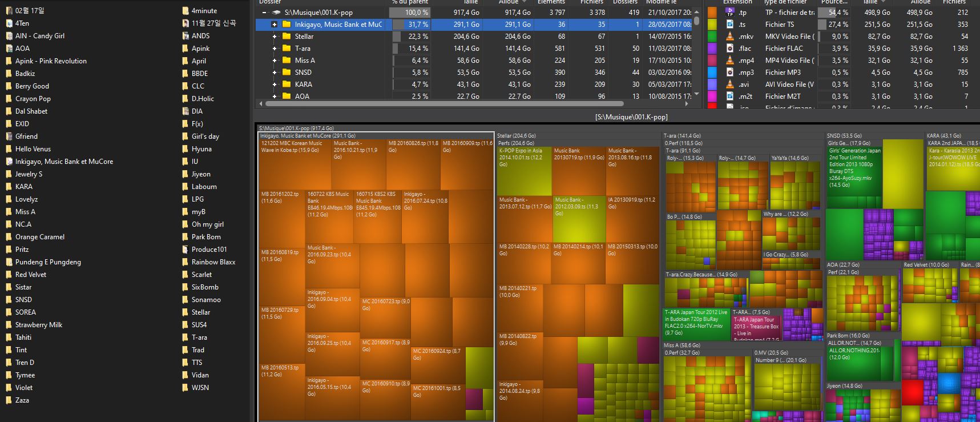Click the audio file icon beside .mp3
Screen dimensions: 980x422
[x=729, y=72]
